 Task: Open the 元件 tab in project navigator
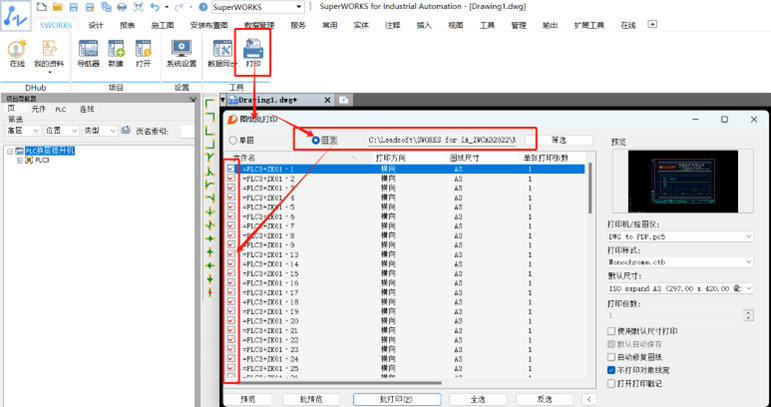[x=38, y=109]
